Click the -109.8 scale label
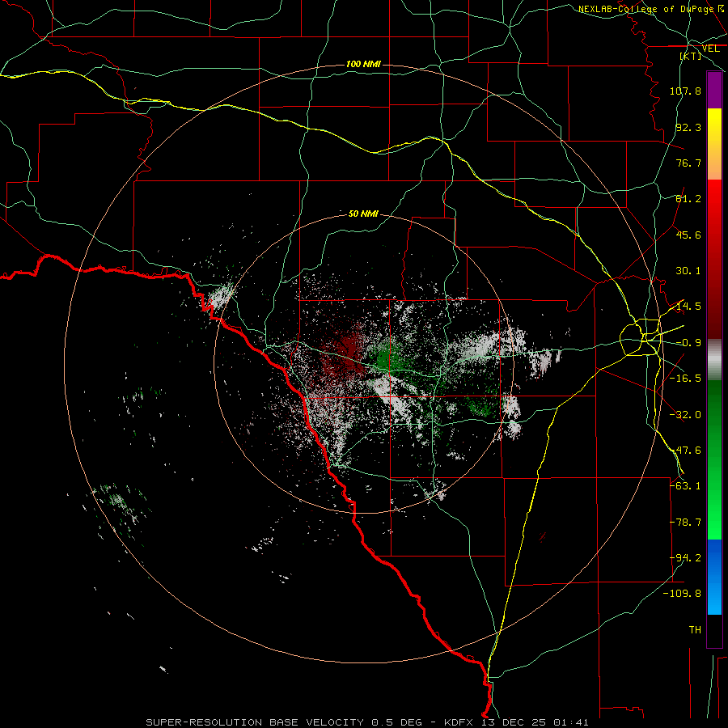 point(683,594)
